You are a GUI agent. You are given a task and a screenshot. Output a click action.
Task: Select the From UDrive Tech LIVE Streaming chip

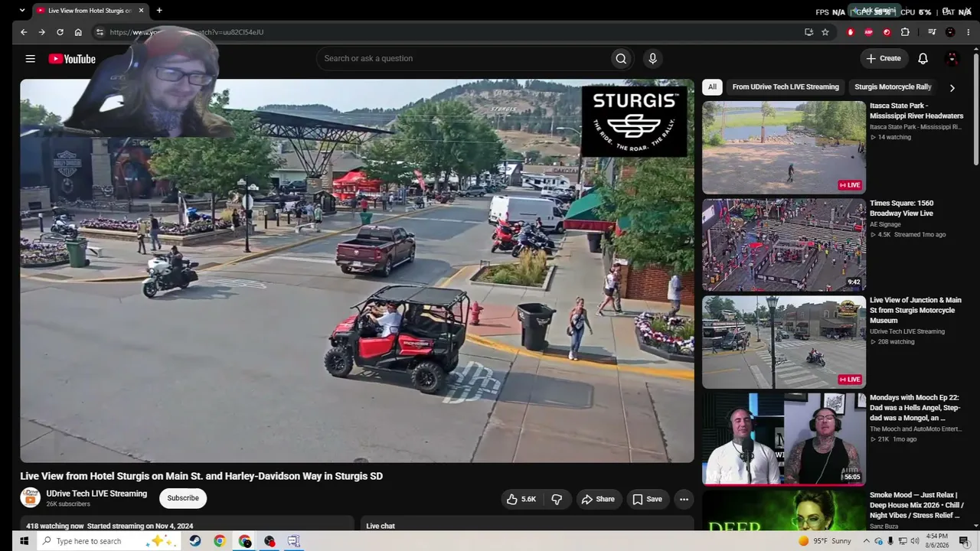[x=786, y=87]
